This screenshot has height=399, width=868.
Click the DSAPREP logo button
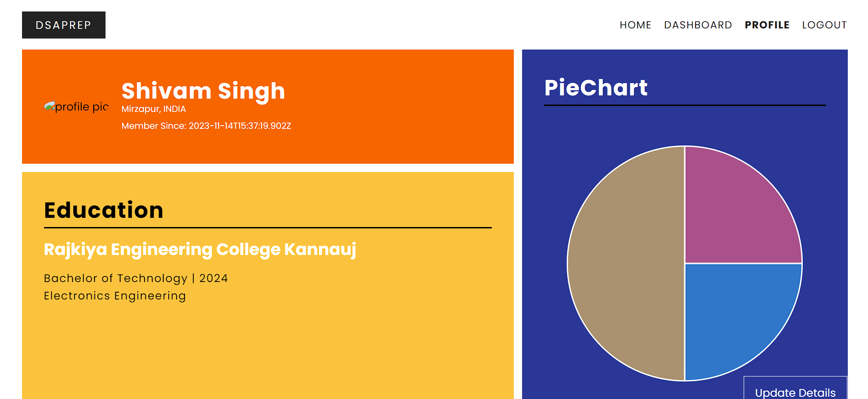point(64,25)
